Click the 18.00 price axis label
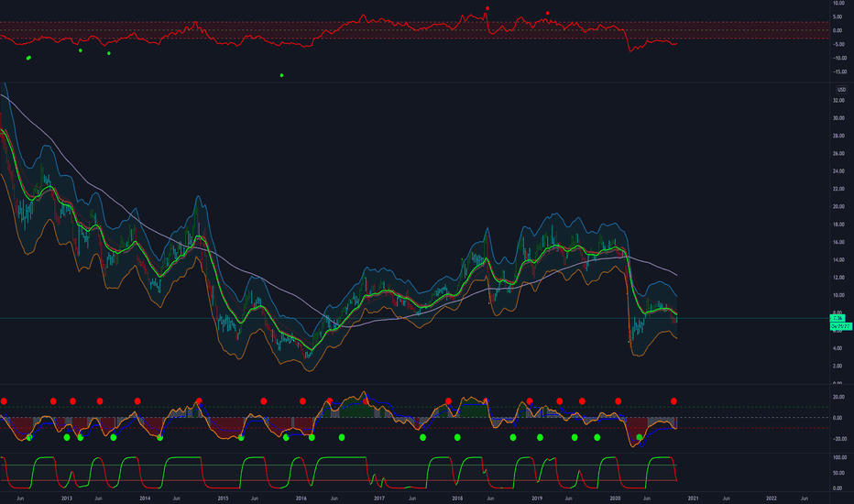This screenshot has width=854, height=504. pyautogui.click(x=838, y=225)
